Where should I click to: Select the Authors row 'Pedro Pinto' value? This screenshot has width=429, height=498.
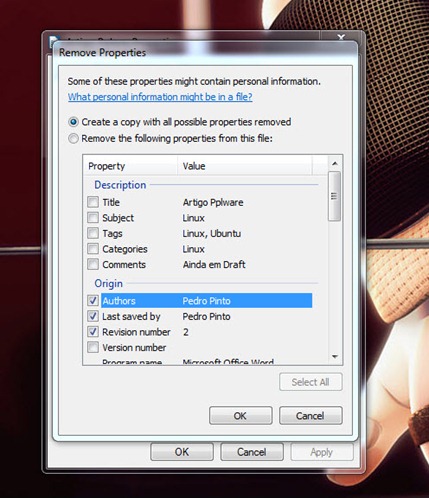(x=206, y=301)
